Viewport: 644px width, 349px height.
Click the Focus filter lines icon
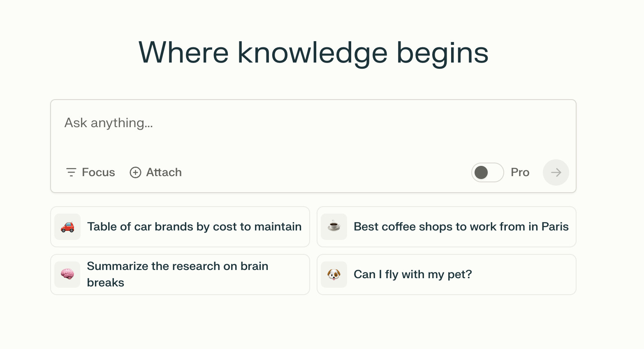(71, 172)
